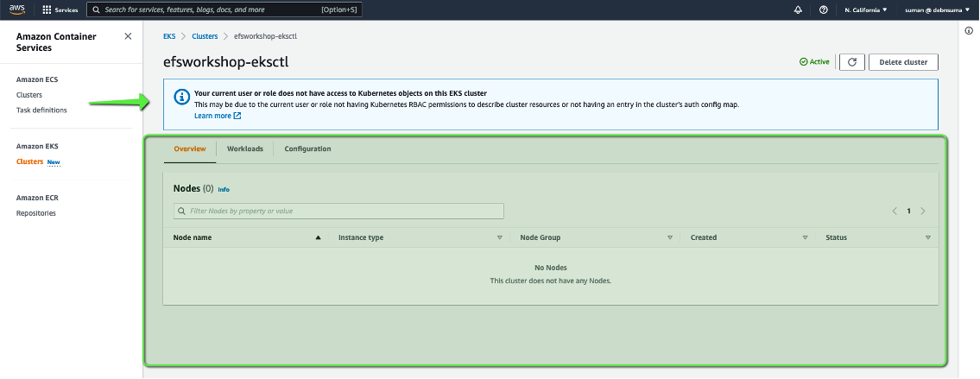Viewport: 980px width, 379px height.
Task: Close the Amazon Container Services sidebar
Action: 128,36
